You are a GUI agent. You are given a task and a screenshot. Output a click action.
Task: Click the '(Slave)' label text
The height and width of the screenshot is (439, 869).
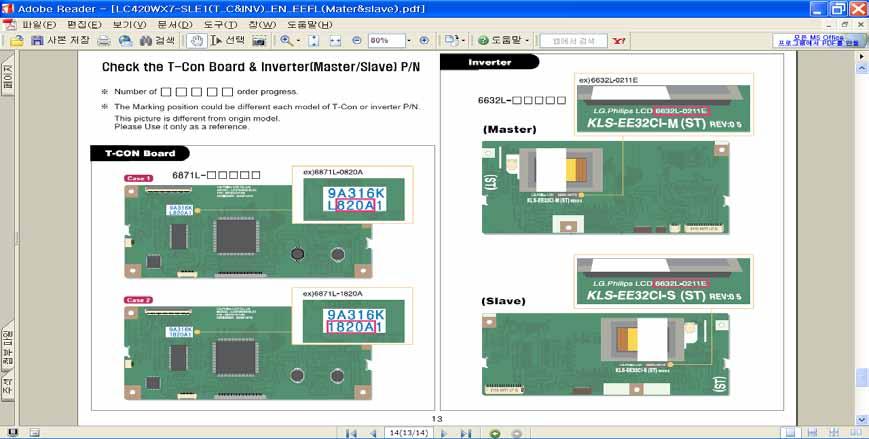click(503, 301)
